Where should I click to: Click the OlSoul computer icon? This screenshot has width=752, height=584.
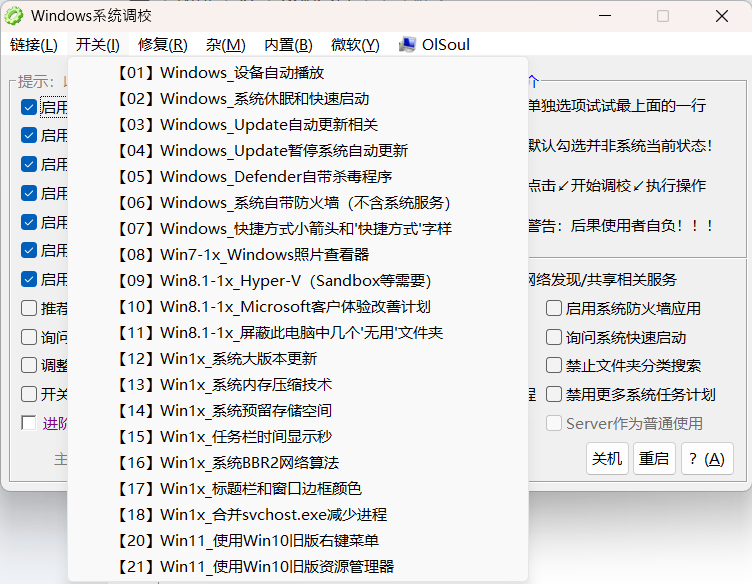(x=407, y=45)
